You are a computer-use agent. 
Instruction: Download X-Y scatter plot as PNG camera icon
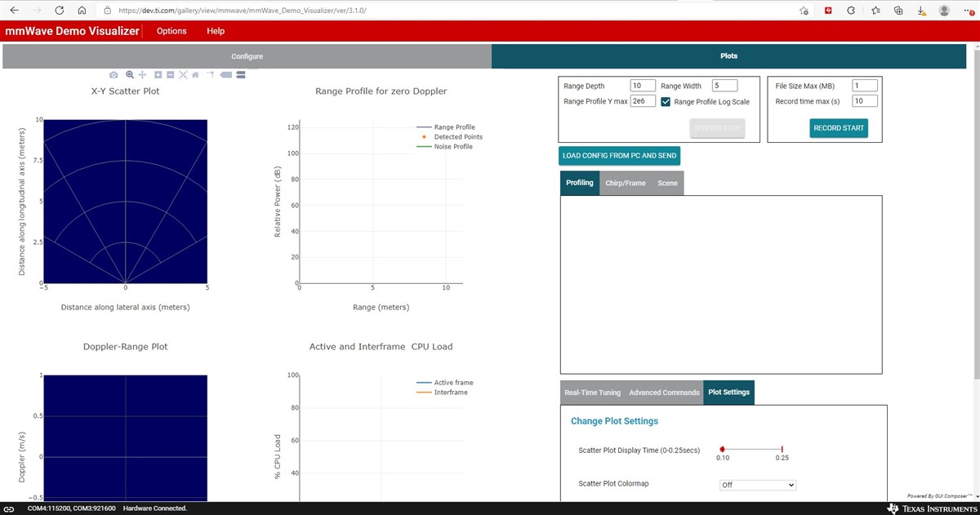coord(114,75)
